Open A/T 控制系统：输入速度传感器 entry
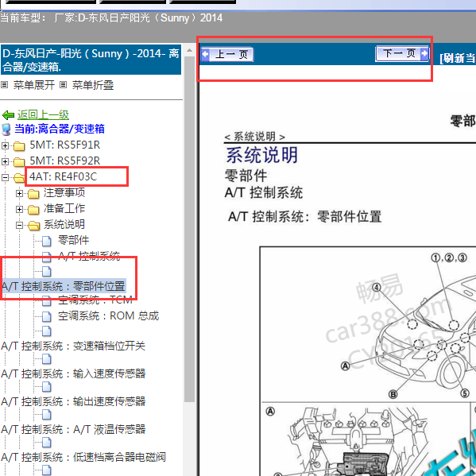 tap(73, 373)
